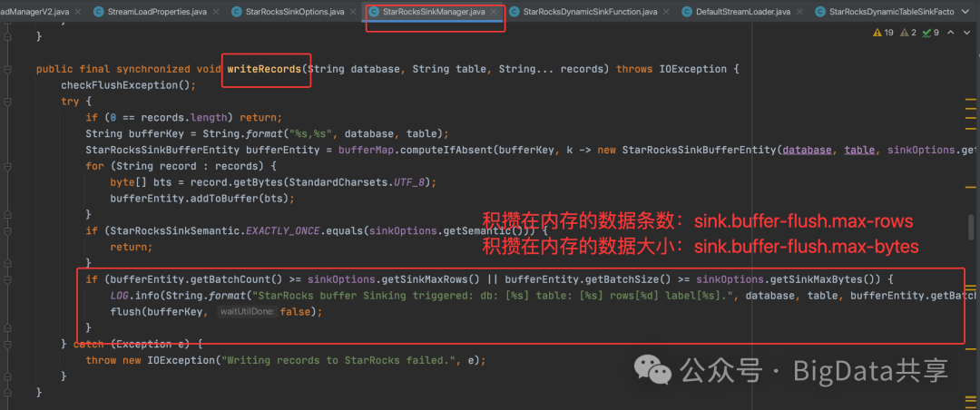The width and height of the screenshot is (980, 410).
Task: Open the 2 weak warnings indicator
Action: 907,33
